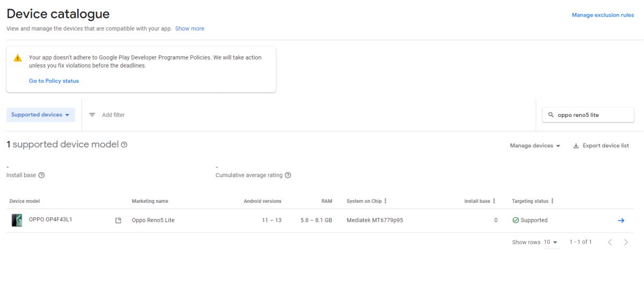Open Install base help icon
Image resolution: width=644 pixels, height=286 pixels.
(41, 175)
